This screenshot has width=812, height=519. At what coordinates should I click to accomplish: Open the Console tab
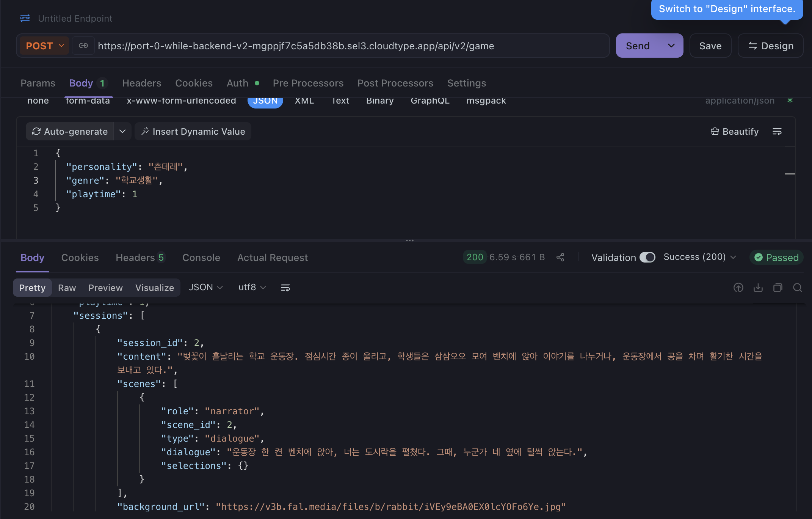(201, 258)
